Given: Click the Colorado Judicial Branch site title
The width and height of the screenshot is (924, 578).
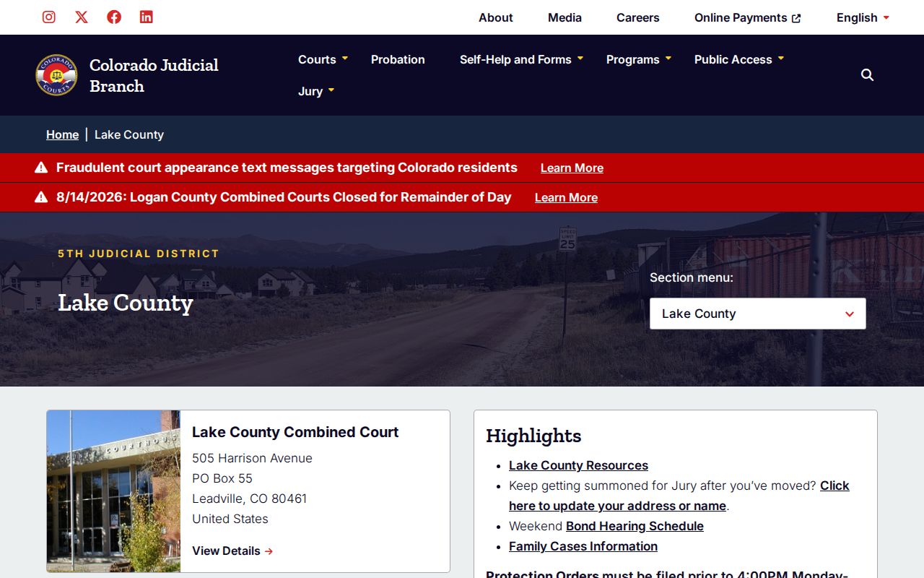Looking at the screenshot, I should pos(154,75).
